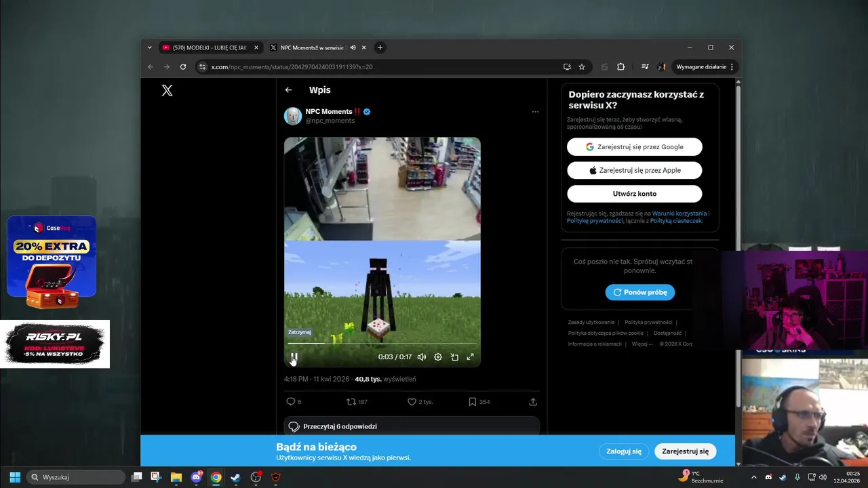Close the MODELKI YouTube tab
Image resolution: width=868 pixels, height=488 pixels.
256,47
